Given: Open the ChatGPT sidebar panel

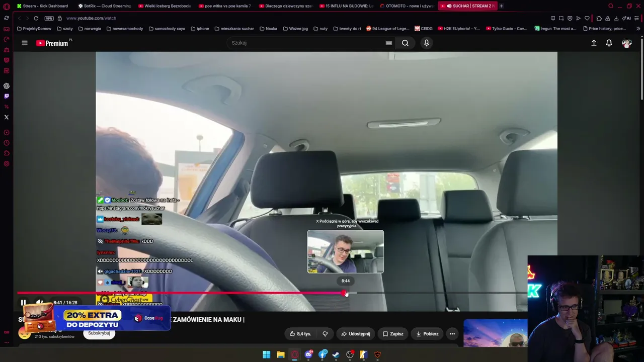Looking at the screenshot, I should pyautogui.click(x=7, y=86).
